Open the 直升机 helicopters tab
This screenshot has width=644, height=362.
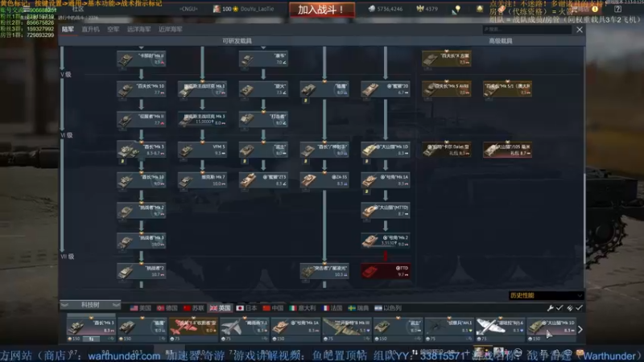tap(90, 29)
